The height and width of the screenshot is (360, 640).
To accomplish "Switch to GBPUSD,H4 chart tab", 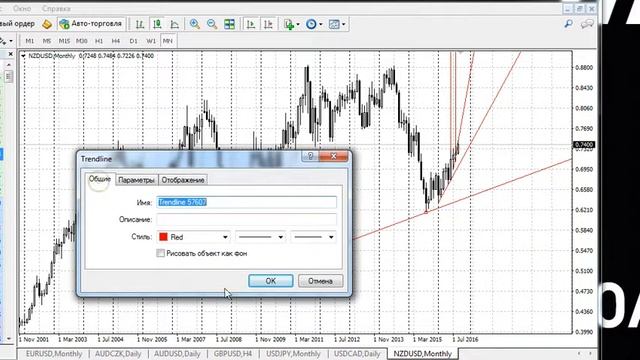I will click(233, 354).
